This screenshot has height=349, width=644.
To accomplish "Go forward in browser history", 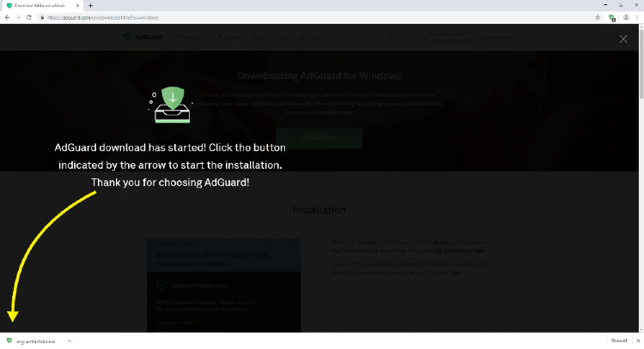I will pyautogui.click(x=18, y=18).
